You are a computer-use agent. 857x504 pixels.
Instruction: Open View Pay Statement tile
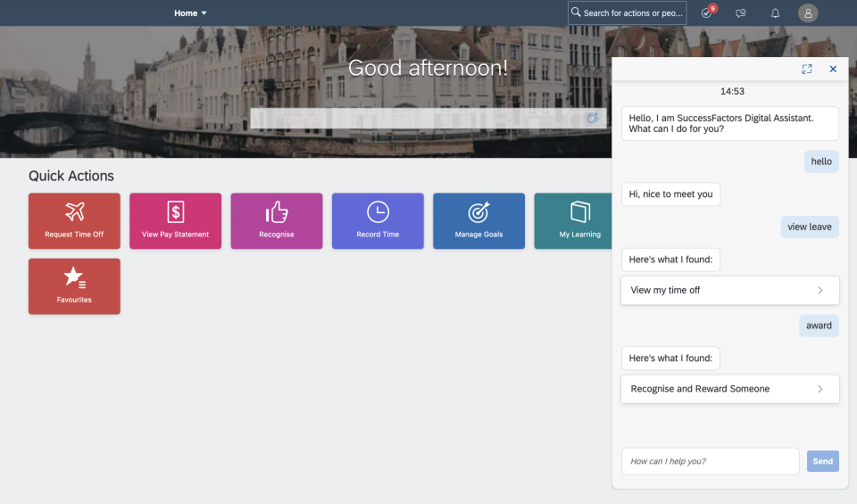point(176,220)
